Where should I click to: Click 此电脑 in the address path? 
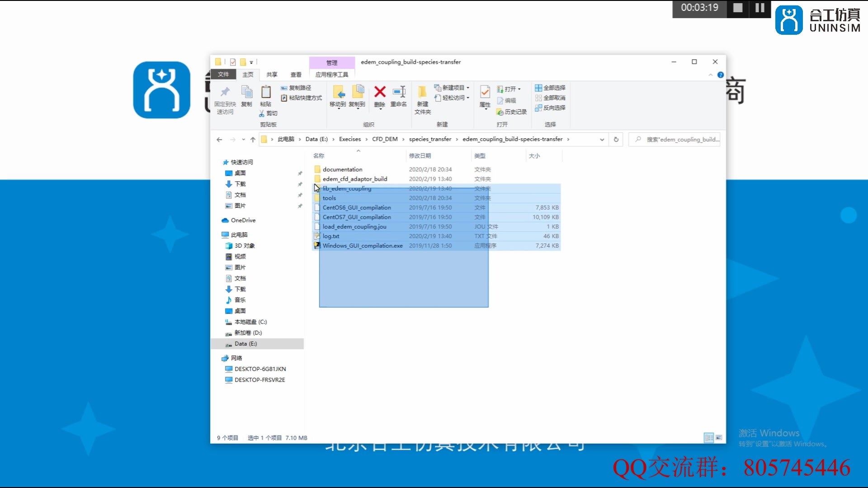tap(286, 139)
